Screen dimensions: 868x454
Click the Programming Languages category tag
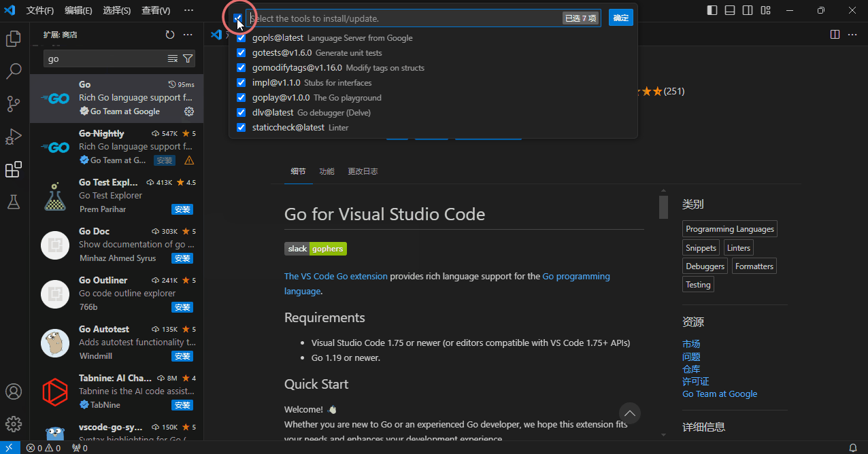[729, 229]
